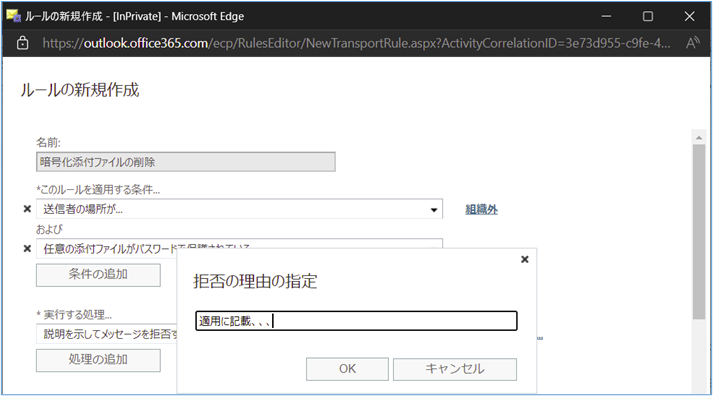Maximize the Edge window
The width and height of the screenshot is (713, 396).
(x=648, y=16)
